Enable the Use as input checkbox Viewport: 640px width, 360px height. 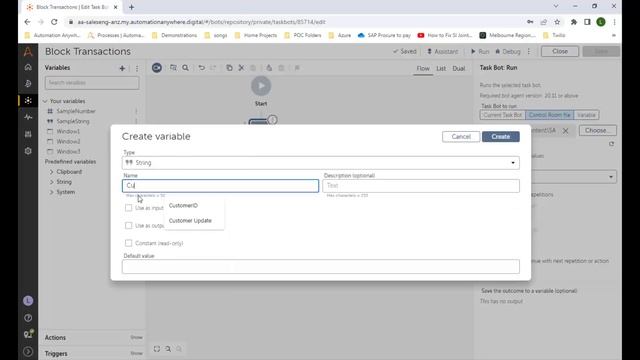[x=129, y=208]
